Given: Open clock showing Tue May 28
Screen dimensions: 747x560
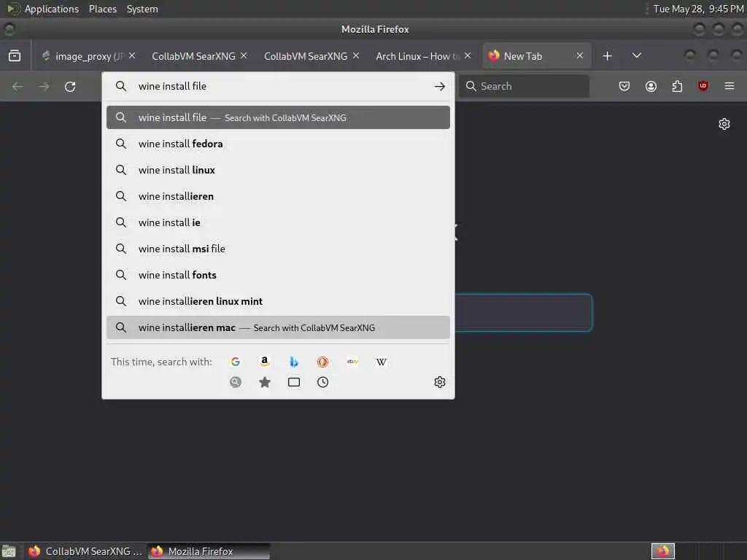Looking at the screenshot, I should point(698,9).
